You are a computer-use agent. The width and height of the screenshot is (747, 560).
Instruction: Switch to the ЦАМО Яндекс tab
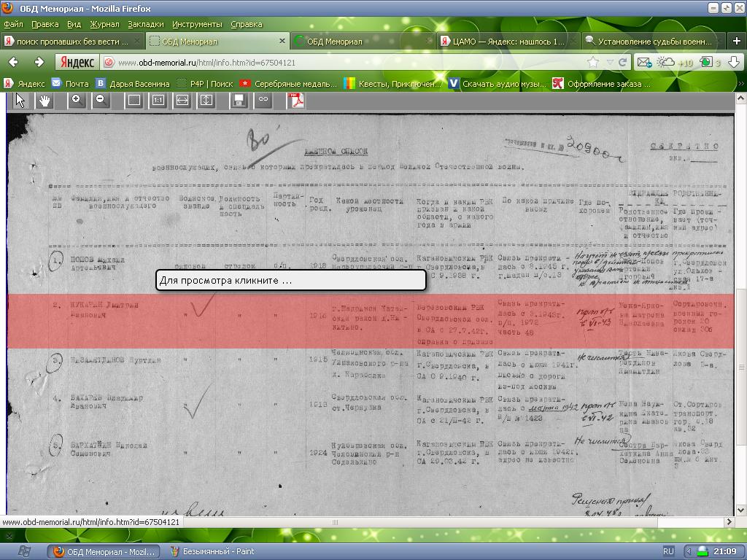[503, 42]
